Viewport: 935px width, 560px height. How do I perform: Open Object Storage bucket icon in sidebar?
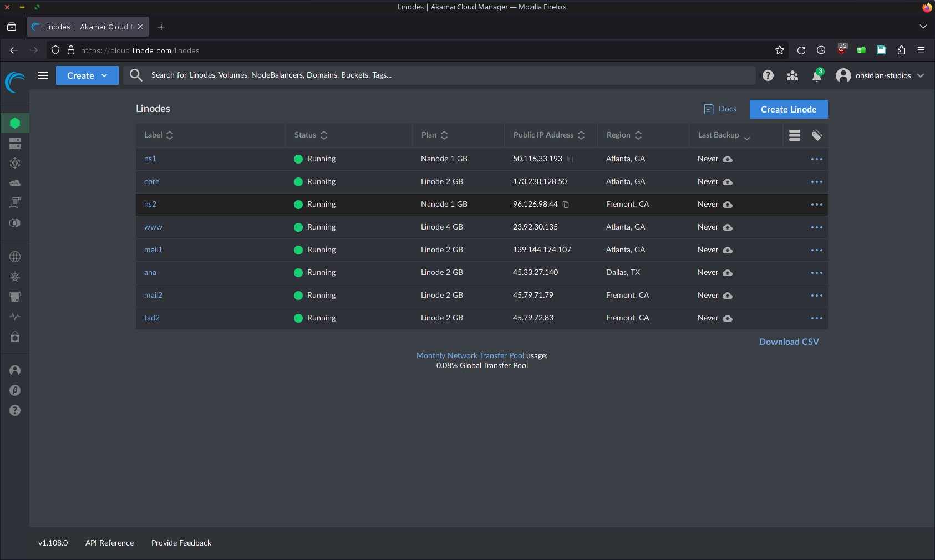15,297
